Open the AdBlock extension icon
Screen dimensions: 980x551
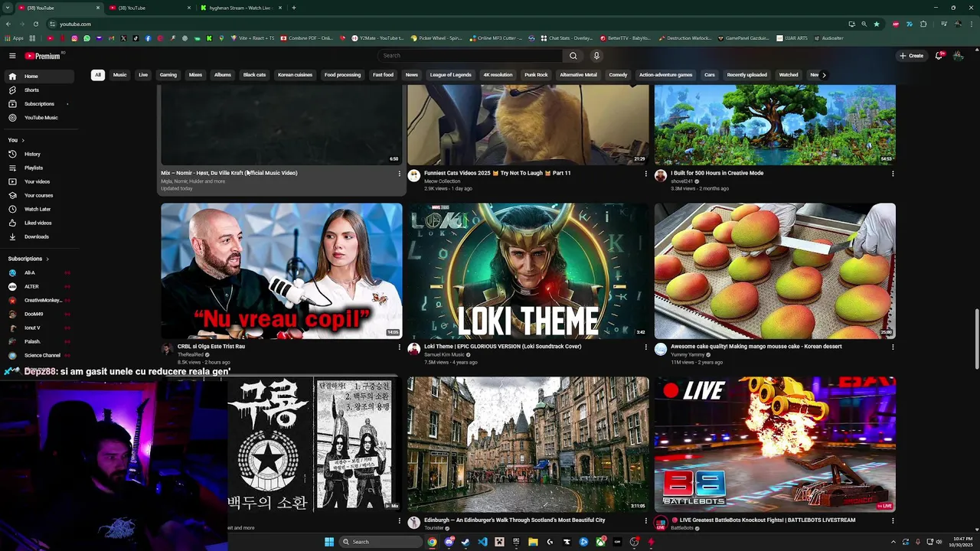tap(895, 24)
